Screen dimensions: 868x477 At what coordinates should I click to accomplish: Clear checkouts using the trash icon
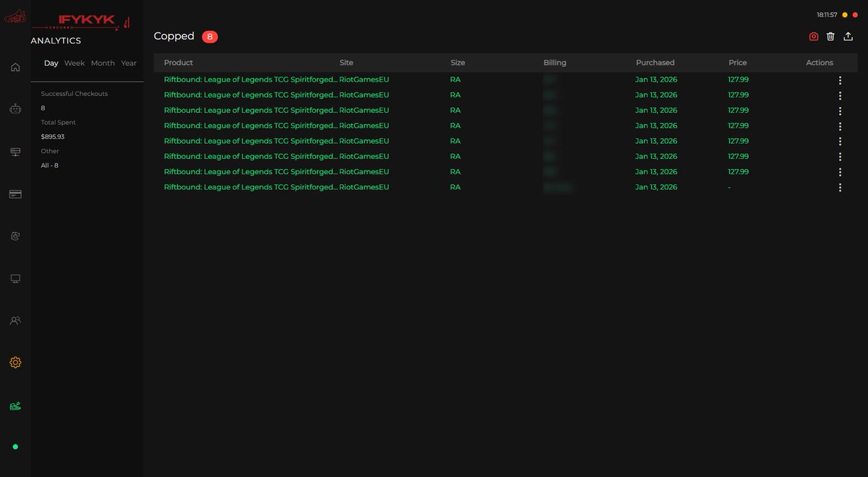point(830,36)
